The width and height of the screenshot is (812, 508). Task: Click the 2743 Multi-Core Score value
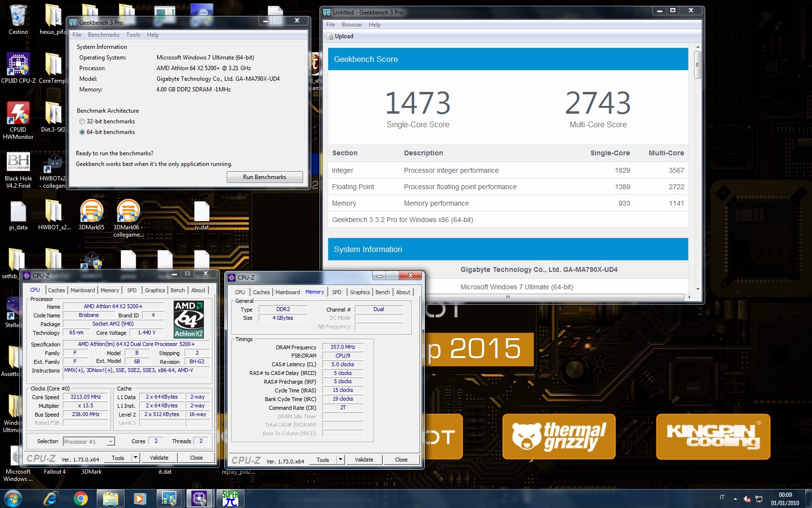coord(598,103)
